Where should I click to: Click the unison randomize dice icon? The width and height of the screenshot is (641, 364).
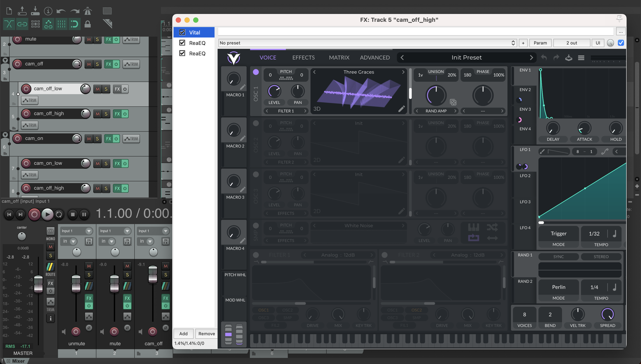pyautogui.click(x=453, y=102)
